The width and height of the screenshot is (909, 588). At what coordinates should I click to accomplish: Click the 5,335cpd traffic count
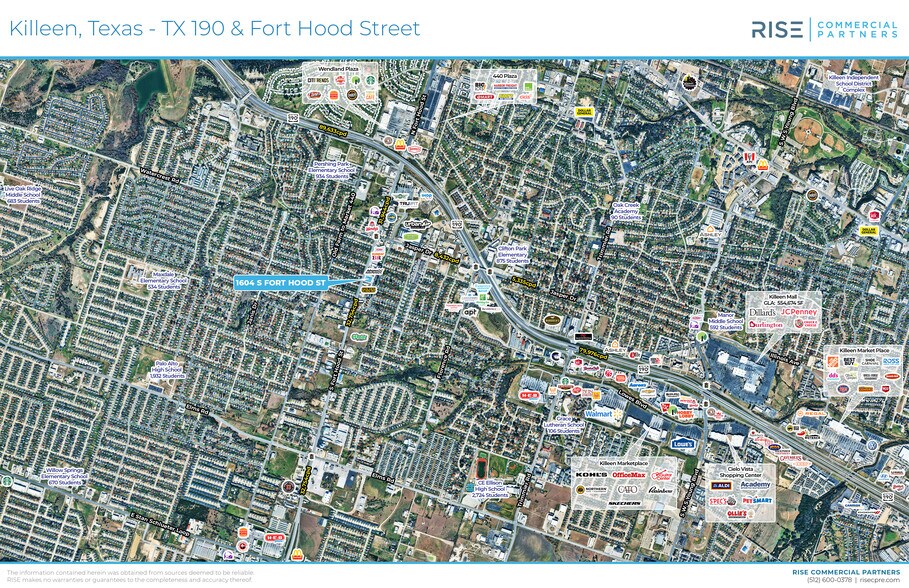(x=523, y=282)
